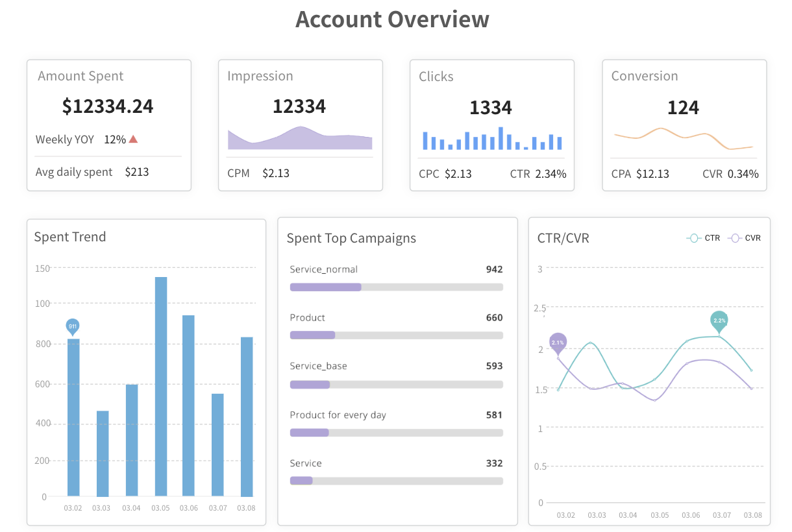Click the Service_normal progress bar
Screen dimensions: 792x532
[396, 287]
